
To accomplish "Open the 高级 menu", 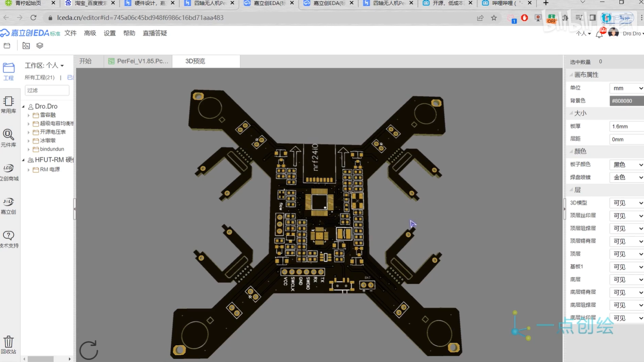I will coord(90,33).
